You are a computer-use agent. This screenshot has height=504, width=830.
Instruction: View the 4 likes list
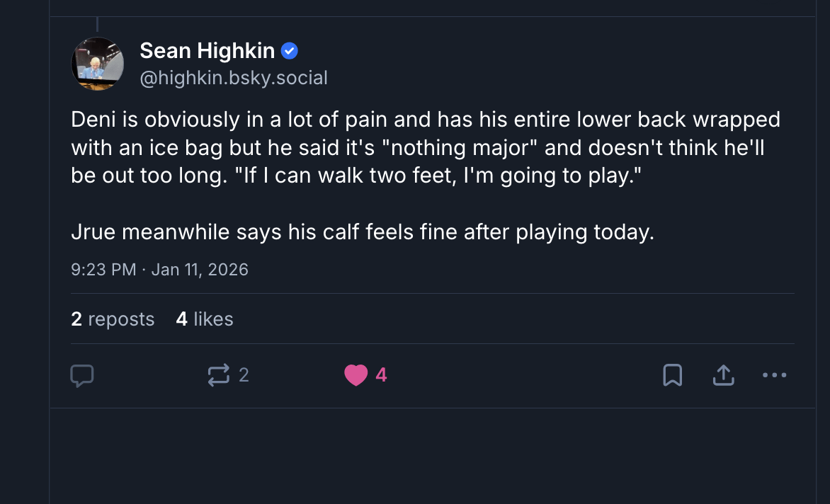pyautogui.click(x=204, y=319)
